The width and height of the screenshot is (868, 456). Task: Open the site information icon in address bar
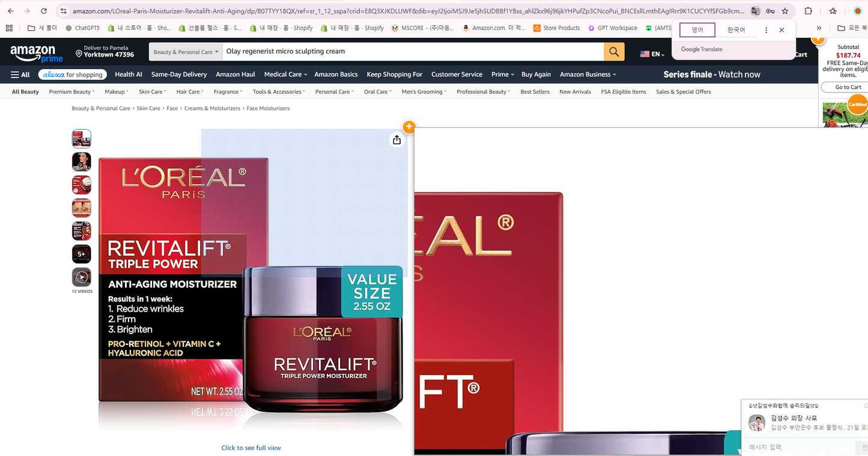coord(64,11)
